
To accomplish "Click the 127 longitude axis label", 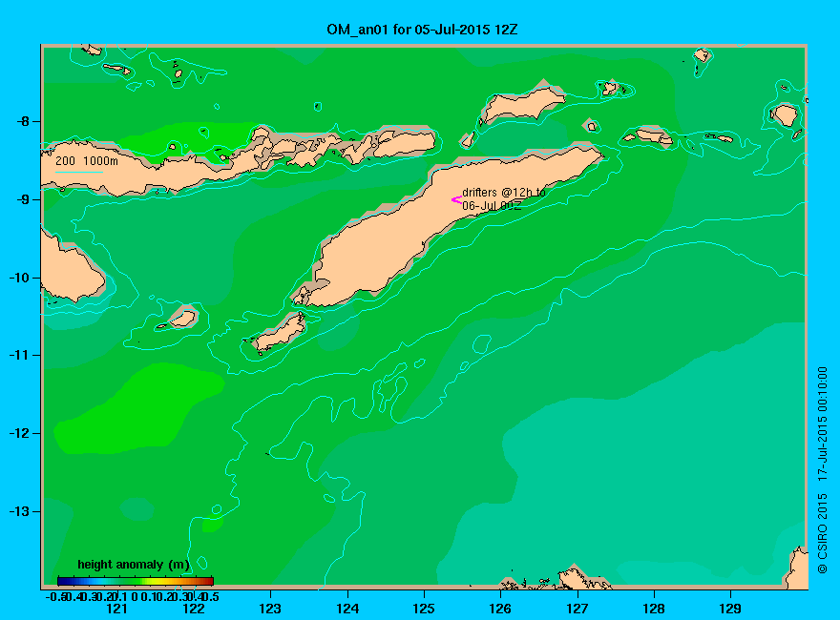I will point(577,609).
